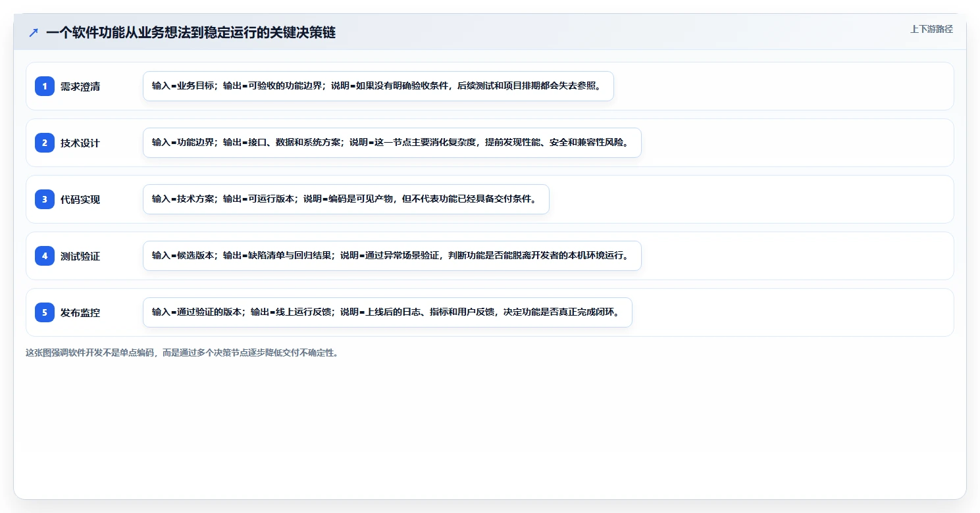Screen dimensions: 980x513
Task: Click the description box starting 输入=技术方案
Action: pyautogui.click(x=346, y=199)
